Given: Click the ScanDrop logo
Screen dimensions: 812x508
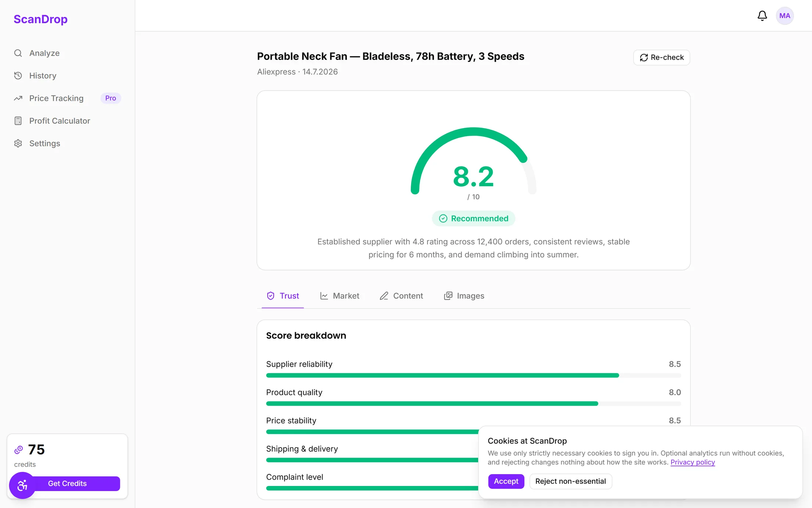Looking at the screenshot, I should click(x=40, y=19).
